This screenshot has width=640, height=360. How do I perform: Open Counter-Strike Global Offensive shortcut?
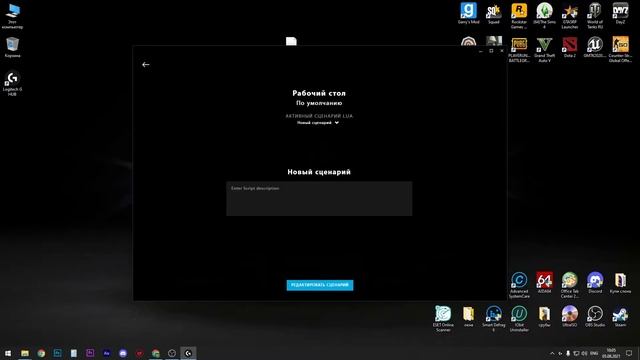tap(620, 49)
